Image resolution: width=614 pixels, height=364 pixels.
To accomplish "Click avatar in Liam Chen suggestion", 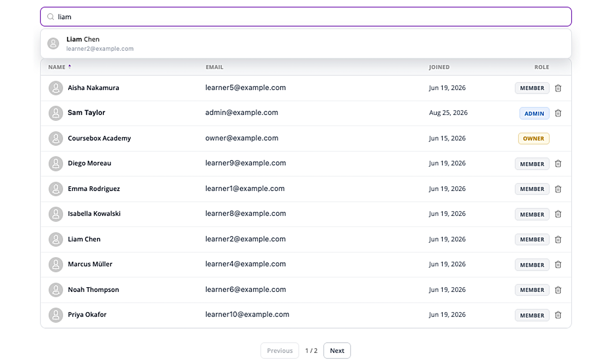I will (53, 43).
